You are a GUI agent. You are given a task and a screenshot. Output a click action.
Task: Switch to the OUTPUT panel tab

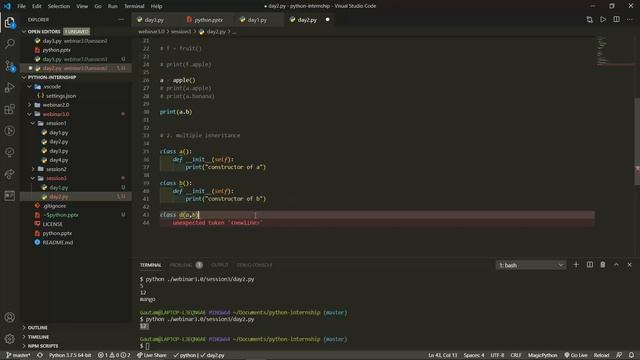[x=220, y=265]
